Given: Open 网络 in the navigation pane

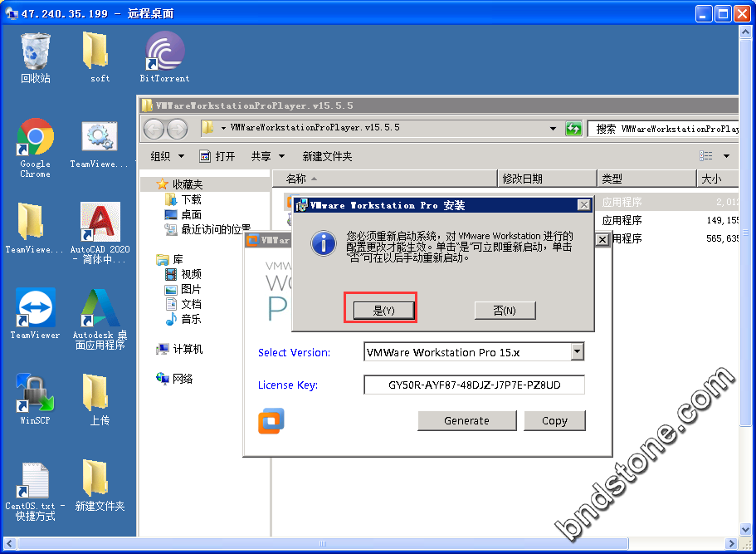Looking at the screenshot, I should 174,379.
